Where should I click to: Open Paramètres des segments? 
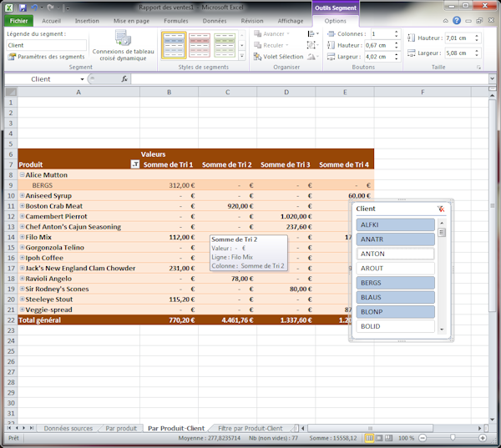[47, 57]
